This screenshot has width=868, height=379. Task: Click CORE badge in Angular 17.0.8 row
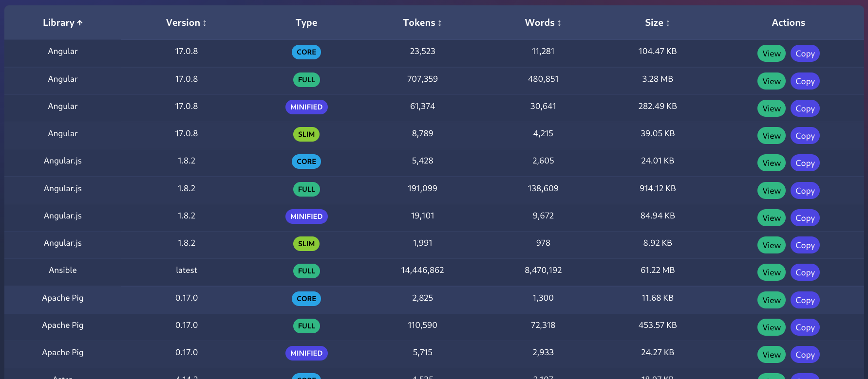[306, 52]
